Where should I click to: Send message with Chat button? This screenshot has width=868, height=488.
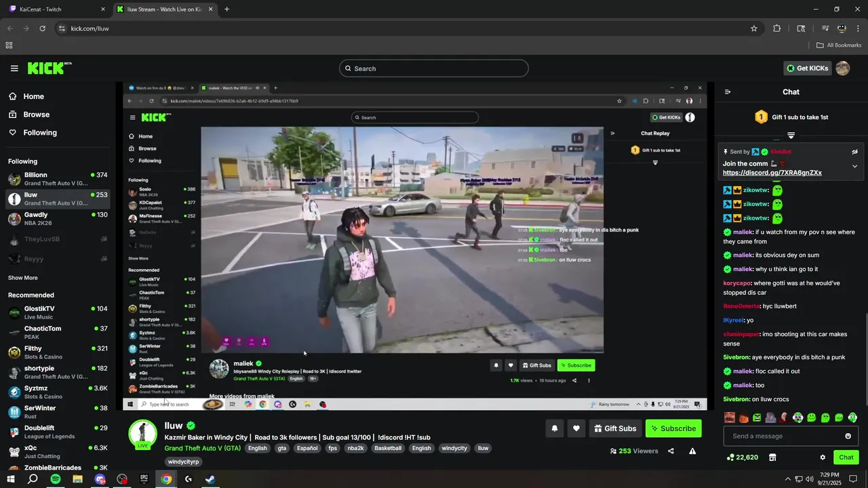coord(846,457)
